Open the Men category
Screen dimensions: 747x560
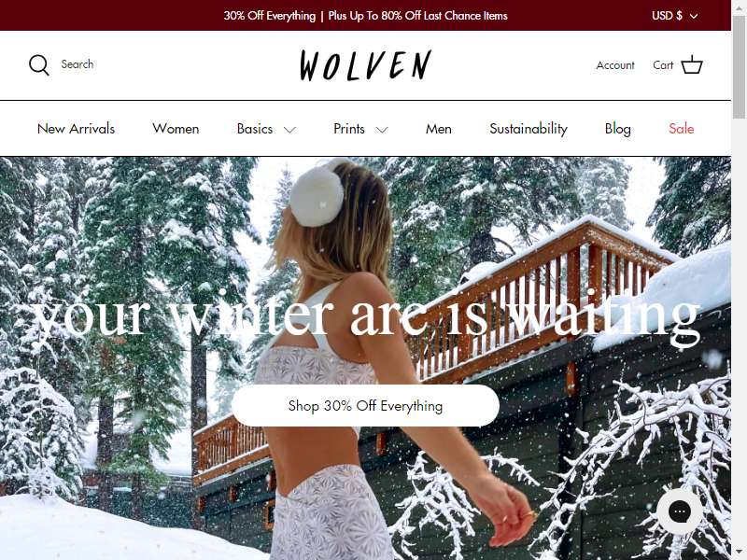tap(438, 129)
